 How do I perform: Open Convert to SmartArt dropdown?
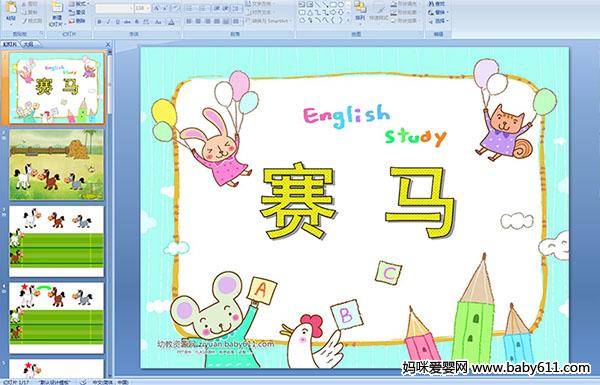[x=269, y=20]
